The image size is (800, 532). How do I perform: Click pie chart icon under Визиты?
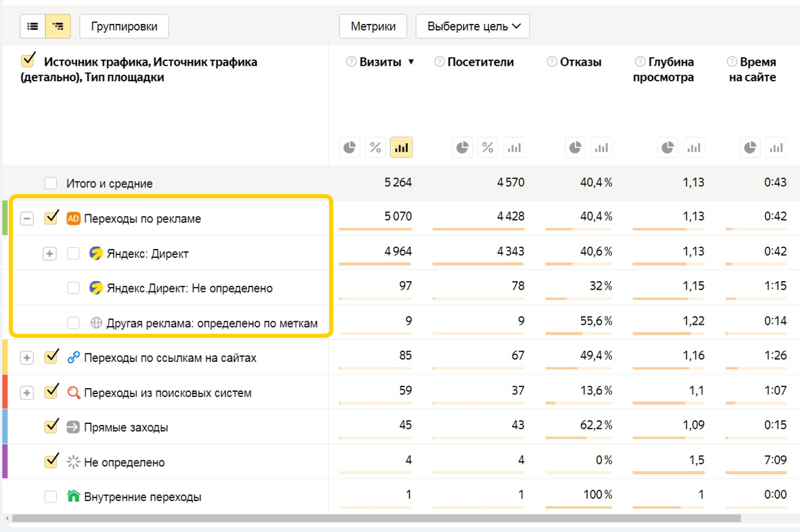(x=350, y=147)
